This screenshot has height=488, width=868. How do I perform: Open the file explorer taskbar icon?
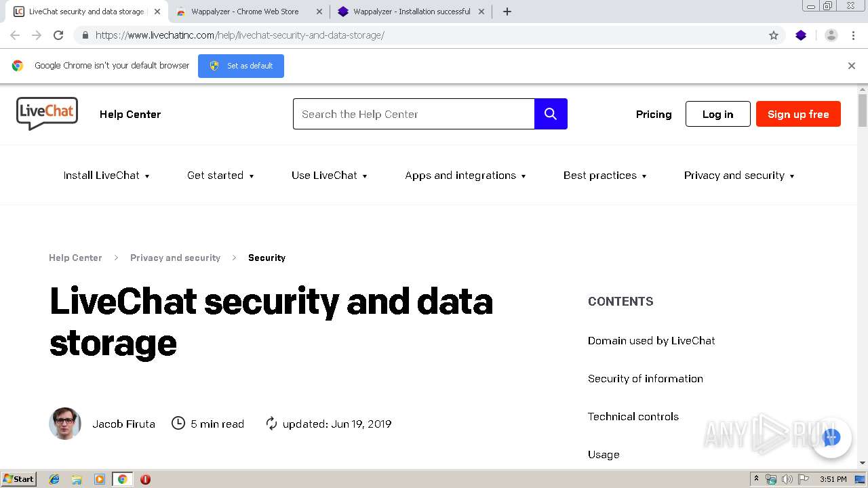tap(77, 479)
